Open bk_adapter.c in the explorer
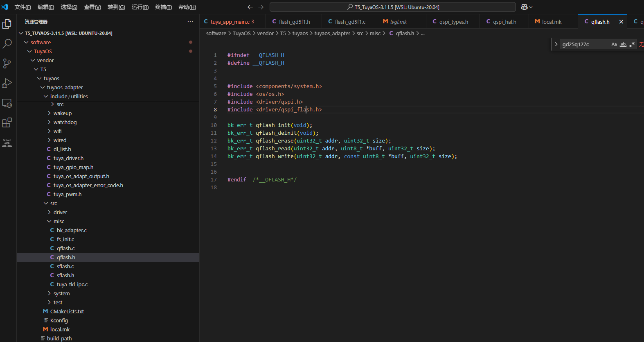This screenshot has width=644, height=342. click(108, 230)
